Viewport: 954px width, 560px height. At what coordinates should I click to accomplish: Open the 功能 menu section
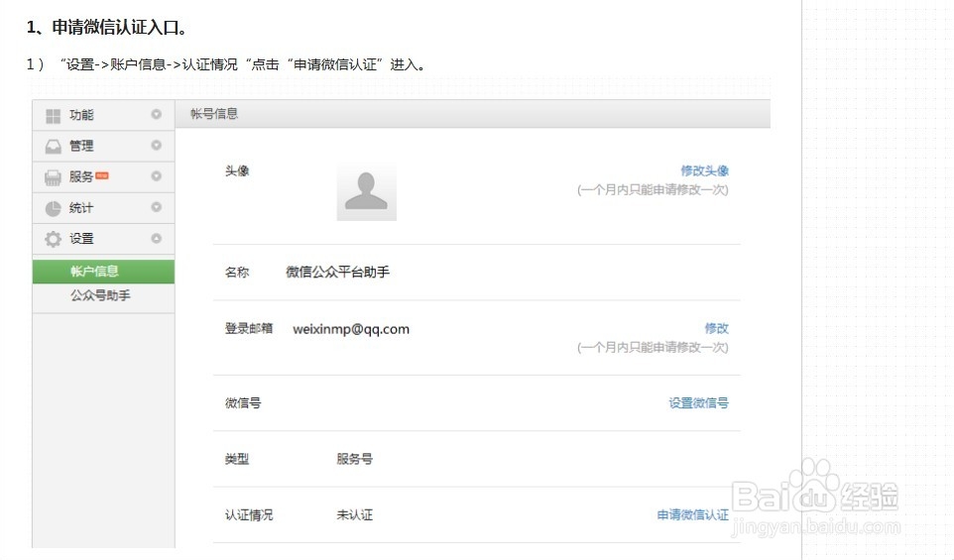point(103,115)
